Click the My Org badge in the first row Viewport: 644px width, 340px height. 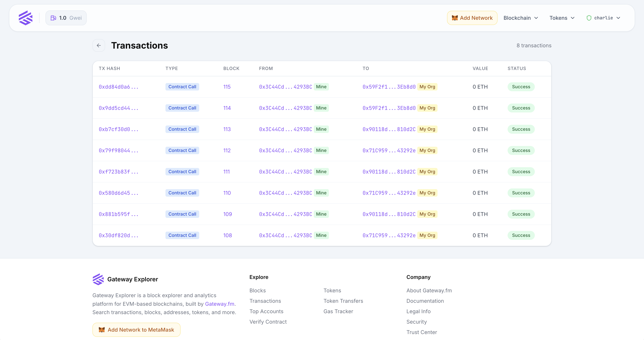427,87
